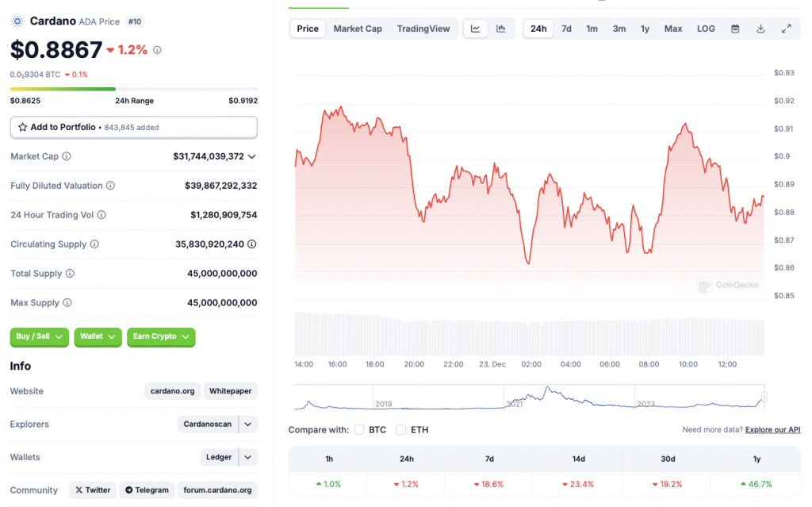Click 7d column header in performance table
Screen dimensions: 812x507
pyautogui.click(x=489, y=459)
